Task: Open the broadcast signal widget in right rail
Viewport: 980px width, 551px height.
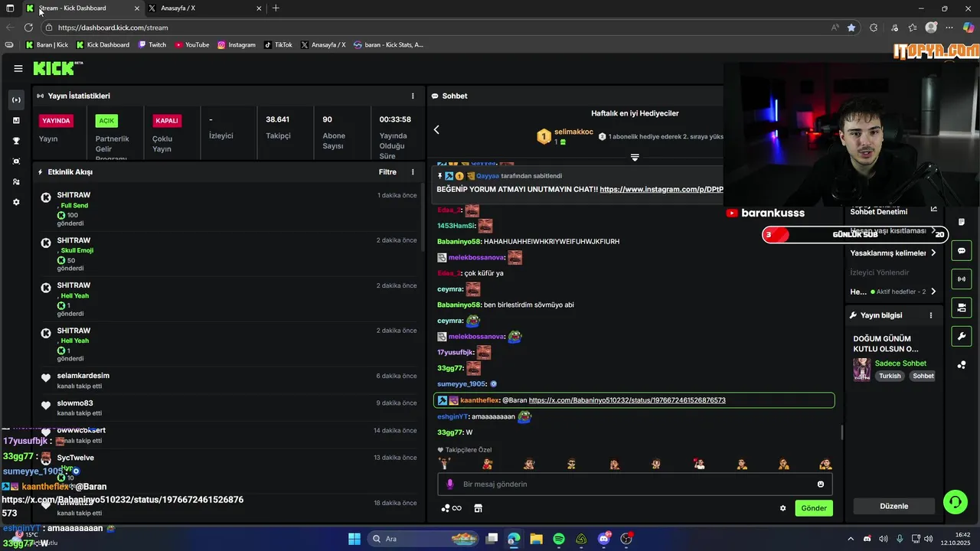Action: click(x=962, y=279)
